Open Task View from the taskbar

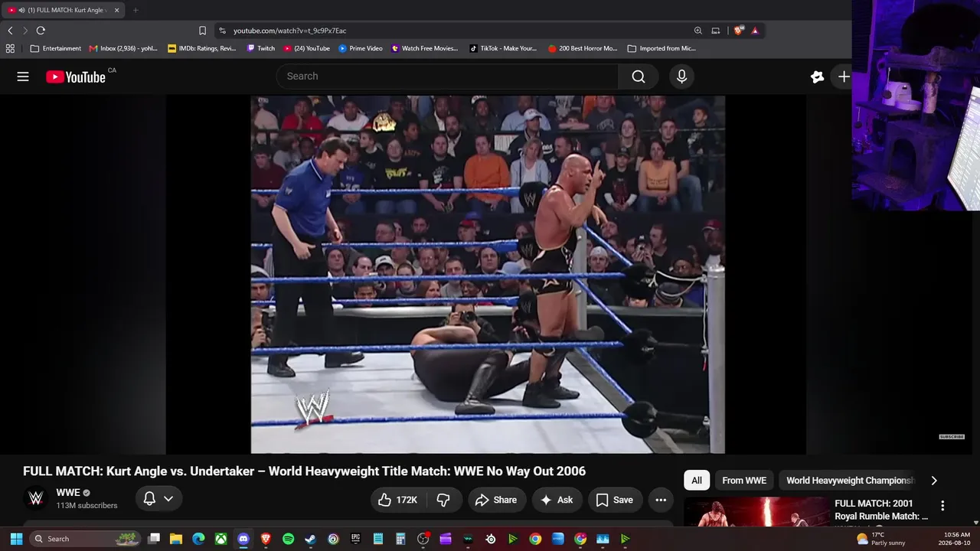[154, 539]
